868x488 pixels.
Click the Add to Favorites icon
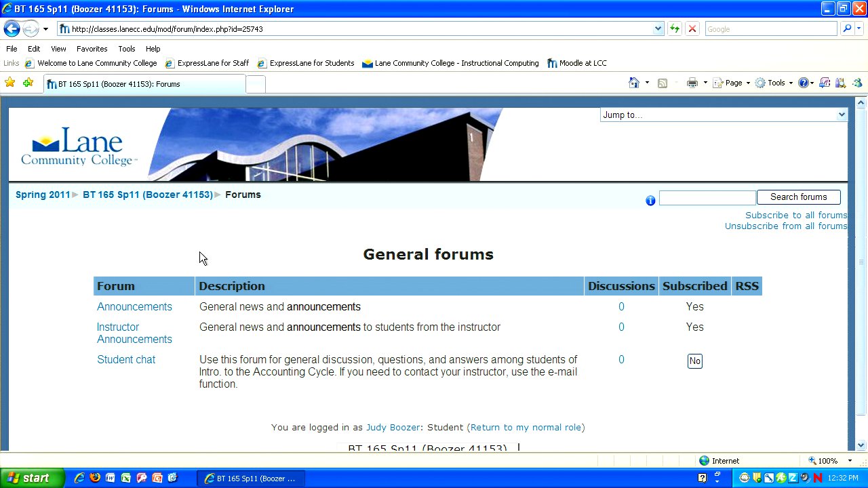pyautogui.click(x=28, y=83)
